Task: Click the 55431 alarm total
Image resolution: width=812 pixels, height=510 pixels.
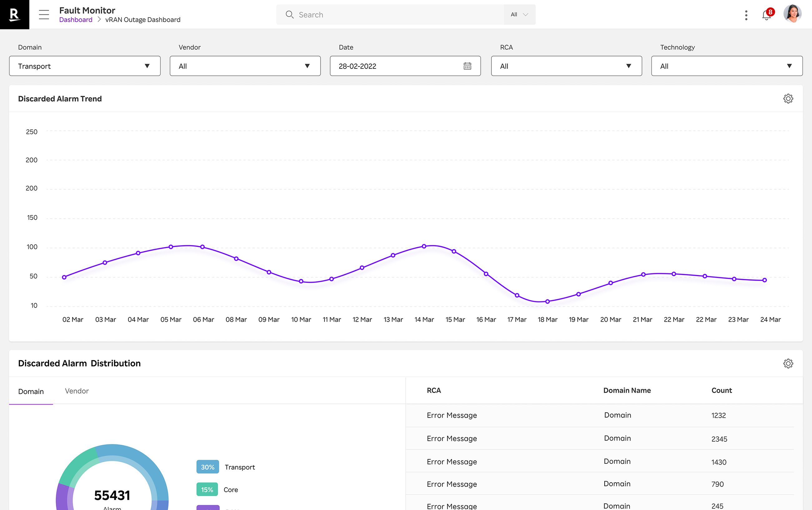Action: [x=112, y=495]
